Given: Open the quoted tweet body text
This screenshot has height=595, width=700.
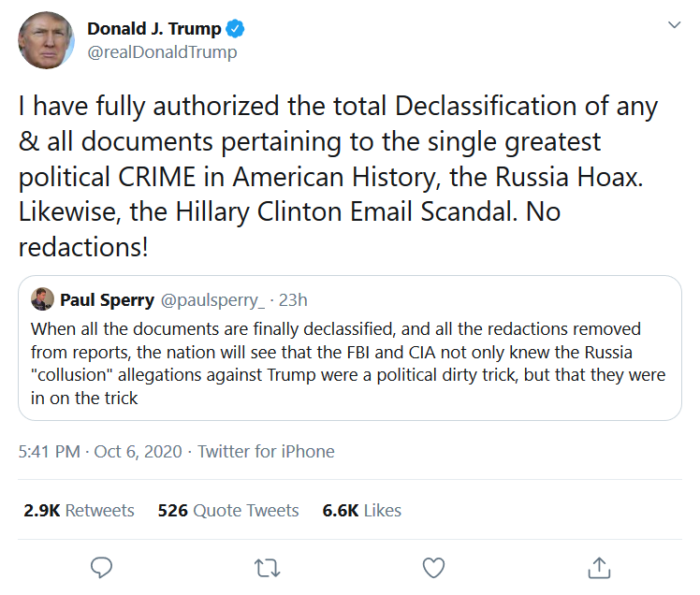Looking at the screenshot, I should point(348,364).
